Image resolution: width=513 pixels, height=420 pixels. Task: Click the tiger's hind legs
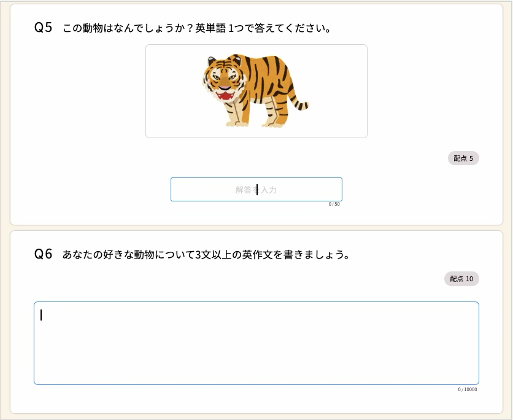tap(274, 113)
